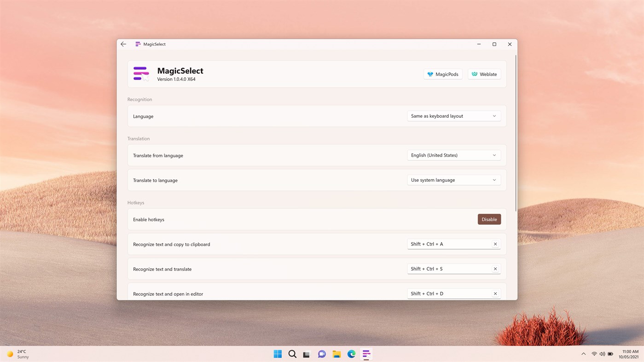The height and width of the screenshot is (362, 644).
Task: Open the system tray hidden icons chevron
Action: pyautogui.click(x=583, y=354)
